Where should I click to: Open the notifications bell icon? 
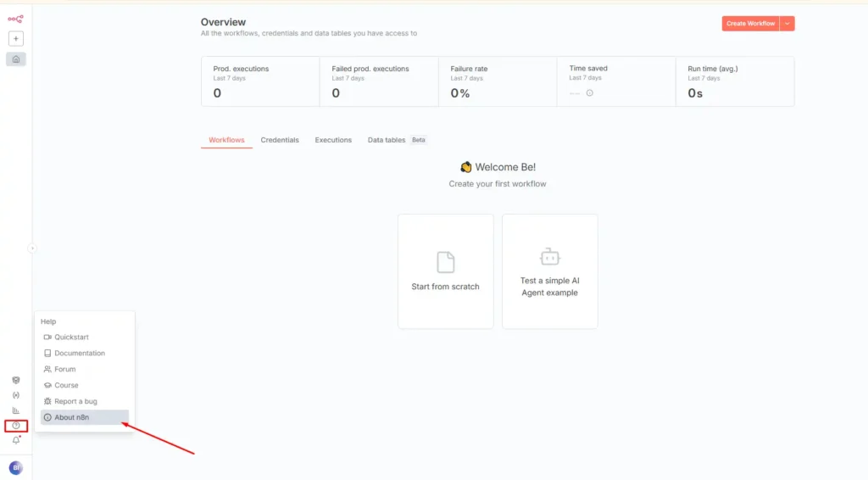coord(16,440)
